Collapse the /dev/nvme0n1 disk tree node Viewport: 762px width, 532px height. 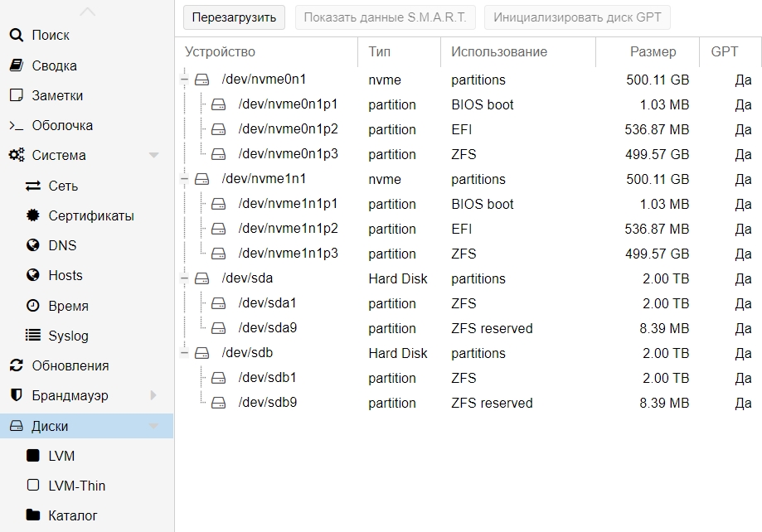[184, 80]
